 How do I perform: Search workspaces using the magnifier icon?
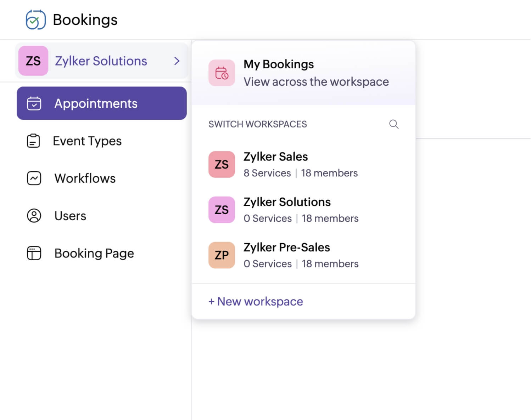point(394,124)
